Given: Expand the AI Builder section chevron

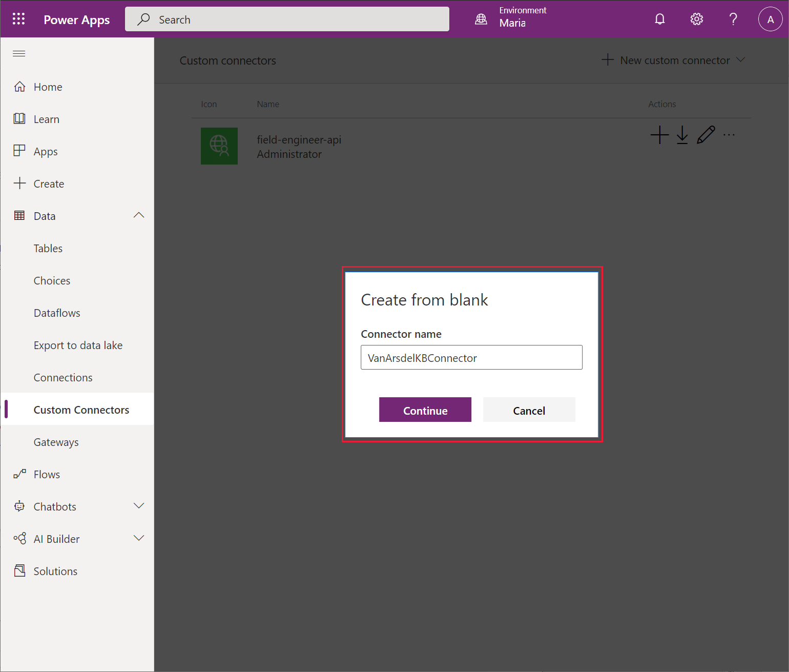Looking at the screenshot, I should pyautogui.click(x=139, y=538).
